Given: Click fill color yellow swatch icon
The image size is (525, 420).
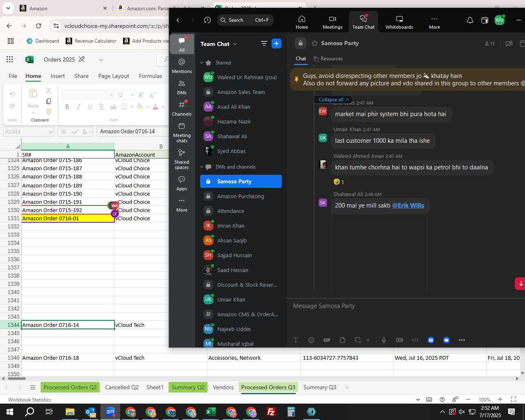Looking at the screenshot, I should pyautogui.click(x=140, y=107).
